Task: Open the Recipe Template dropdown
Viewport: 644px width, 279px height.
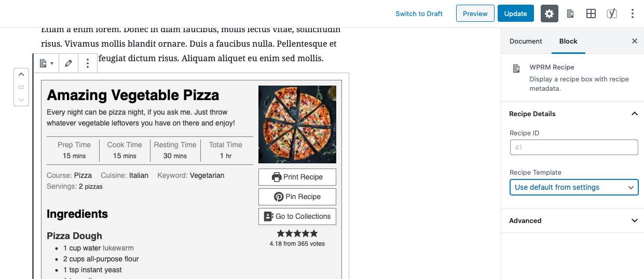Action: pyautogui.click(x=574, y=187)
